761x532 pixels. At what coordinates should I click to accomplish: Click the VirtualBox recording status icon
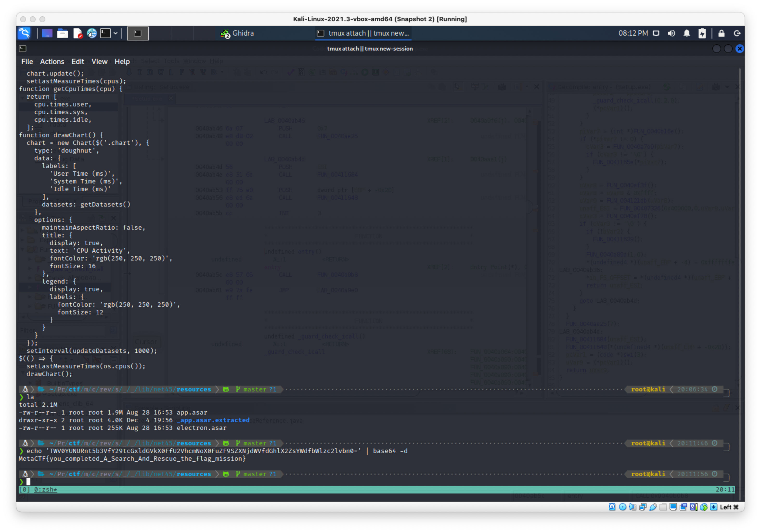coord(683,507)
